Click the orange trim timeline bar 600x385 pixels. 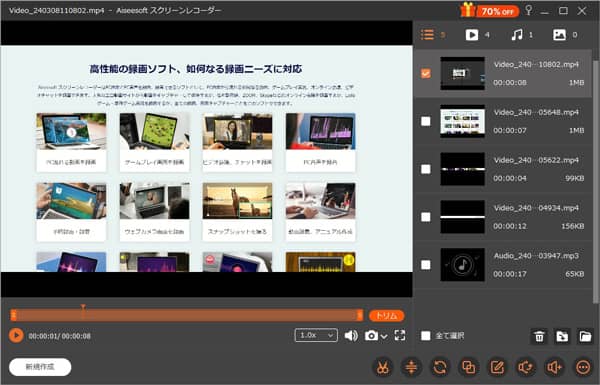click(187, 315)
